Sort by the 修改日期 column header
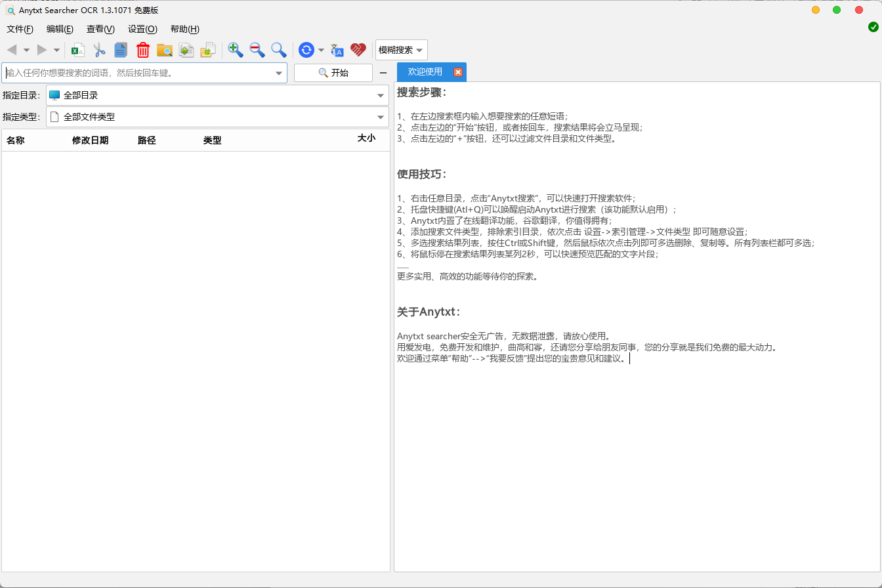The width and height of the screenshot is (882, 588). click(x=91, y=140)
